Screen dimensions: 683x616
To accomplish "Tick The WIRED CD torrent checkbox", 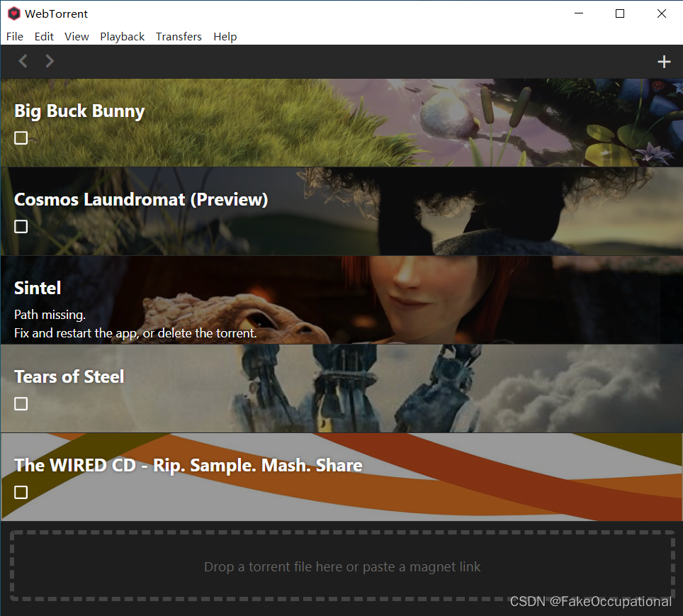I will (21, 492).
